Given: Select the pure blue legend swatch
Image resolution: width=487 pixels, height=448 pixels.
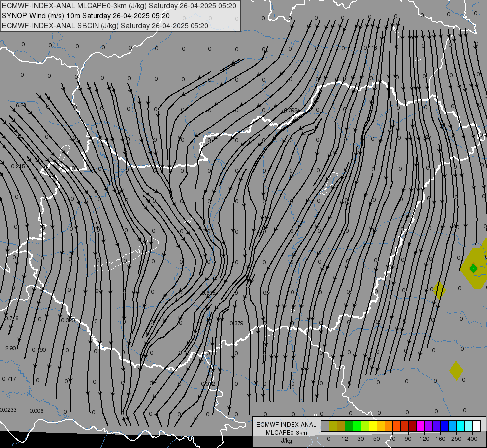Looking at the screenshot, I should click(x=445, y=426).
